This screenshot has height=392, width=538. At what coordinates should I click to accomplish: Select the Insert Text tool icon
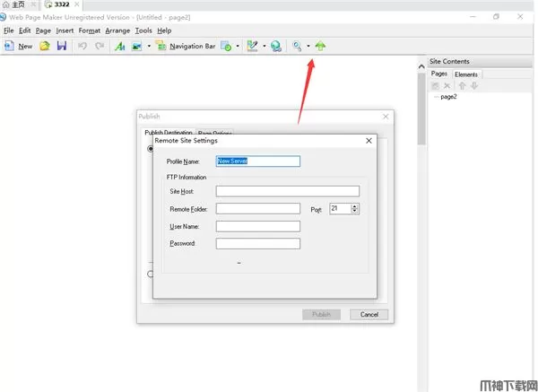pos(119,46)
